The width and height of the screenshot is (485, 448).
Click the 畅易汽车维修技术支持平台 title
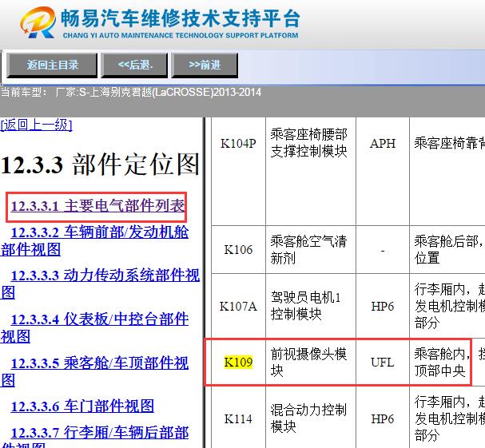(x=181, y=18)
